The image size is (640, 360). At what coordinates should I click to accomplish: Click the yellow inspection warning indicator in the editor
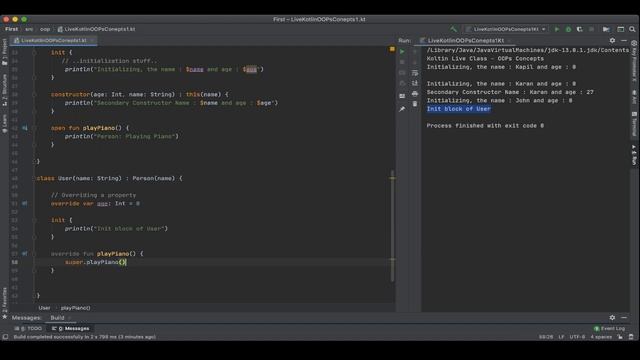coord(392,49)
